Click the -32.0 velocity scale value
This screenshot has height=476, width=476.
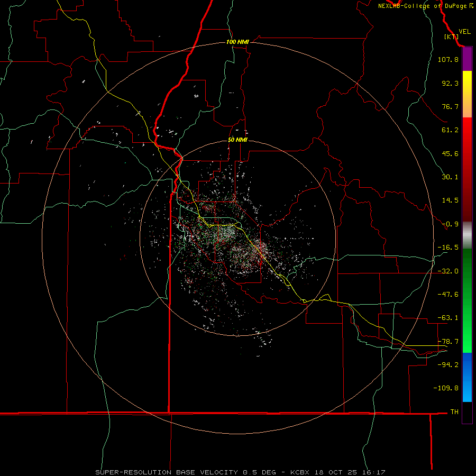coord(448,271)
